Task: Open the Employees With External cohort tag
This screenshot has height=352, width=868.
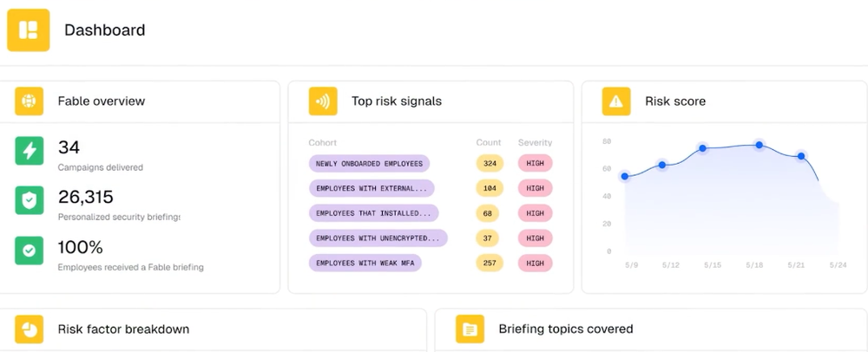Action: pyautogui.click(x=372, y=188)
